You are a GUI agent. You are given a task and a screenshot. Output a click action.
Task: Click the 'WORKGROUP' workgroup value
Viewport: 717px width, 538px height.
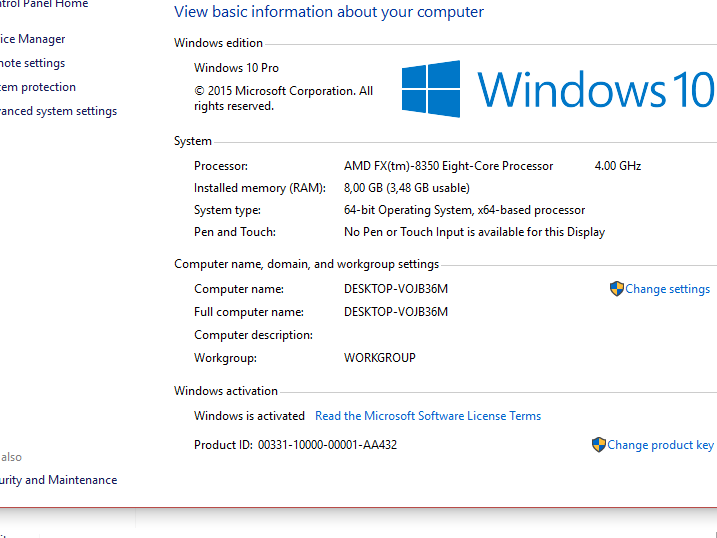click(380, 358)
